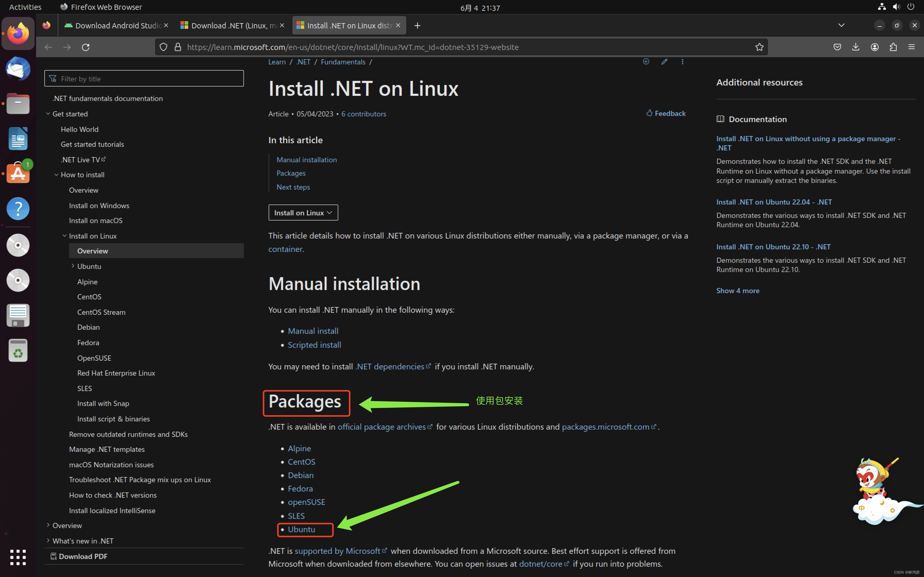Open the Install on Linux dropdown

pos(303,213)
